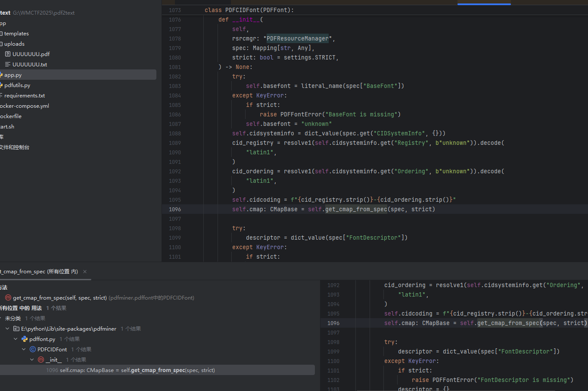Select the Dockerfile entry in project tree
This screenshot has width=588, height=391.
click(x=11, y=116)
